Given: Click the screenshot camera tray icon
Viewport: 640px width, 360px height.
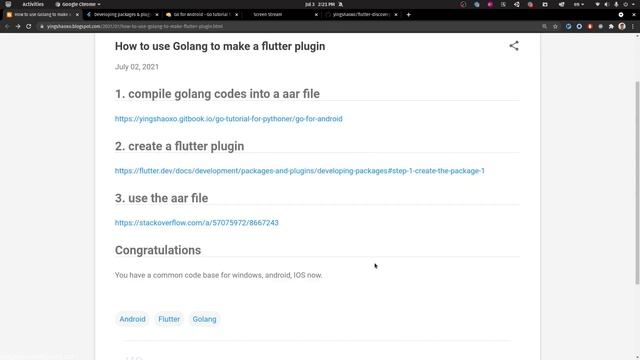Looking at the screenshot, I should pyautogui.click(x=545, y=4).
